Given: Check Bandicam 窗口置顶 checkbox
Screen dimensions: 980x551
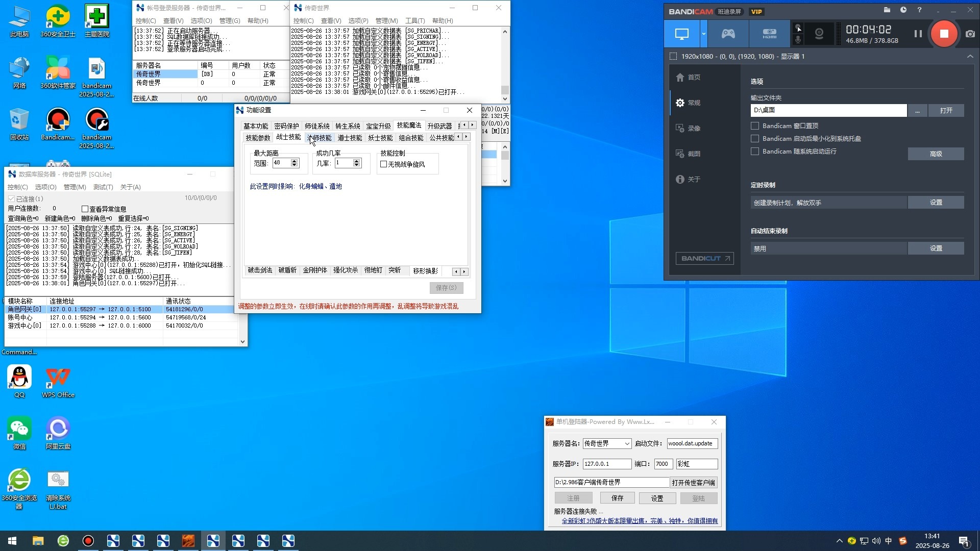Looking at the screenshot, I should 755,126.
